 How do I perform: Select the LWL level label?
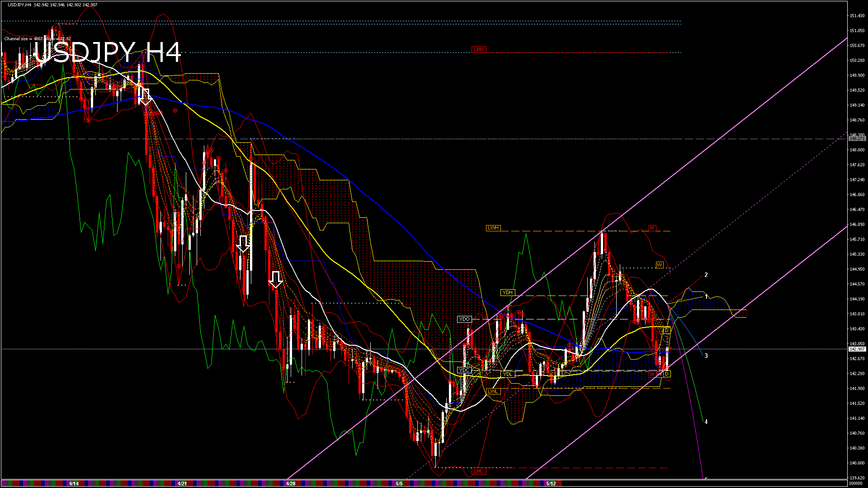pyautogui.click(x=493, y=392)
